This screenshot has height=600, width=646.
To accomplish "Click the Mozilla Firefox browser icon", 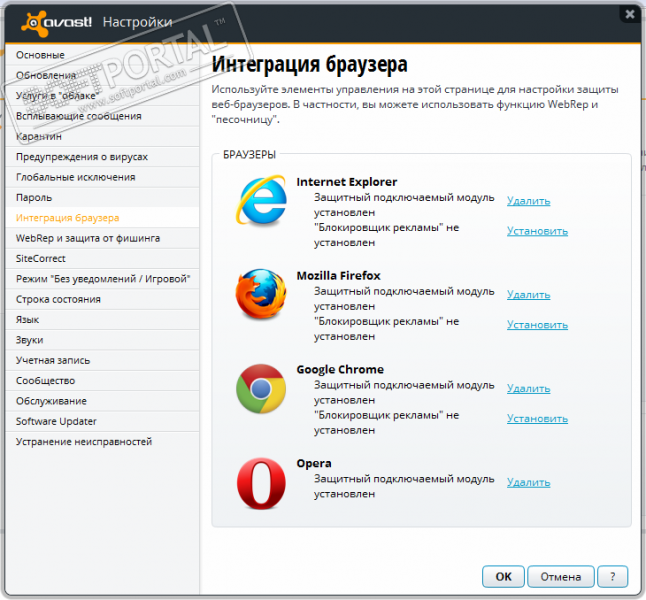I will click(261, 294).
